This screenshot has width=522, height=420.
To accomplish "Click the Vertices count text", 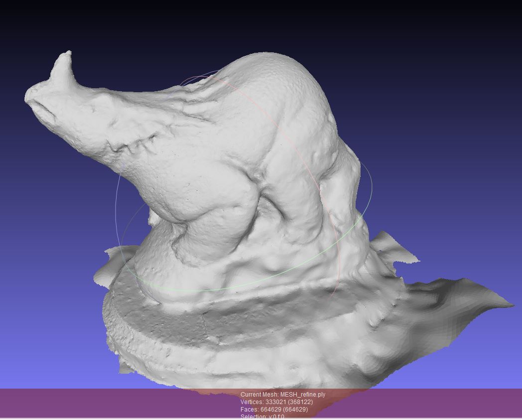I will point(276,402).
